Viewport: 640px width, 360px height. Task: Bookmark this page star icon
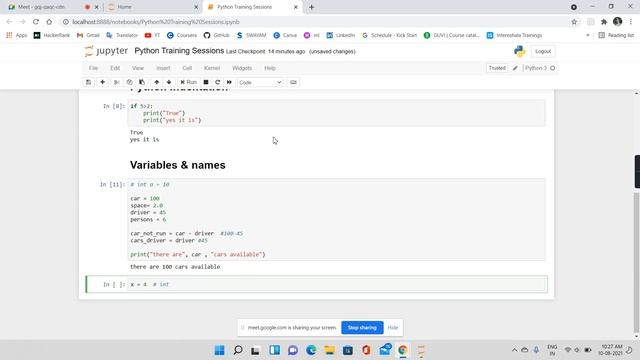pos(574,22)
